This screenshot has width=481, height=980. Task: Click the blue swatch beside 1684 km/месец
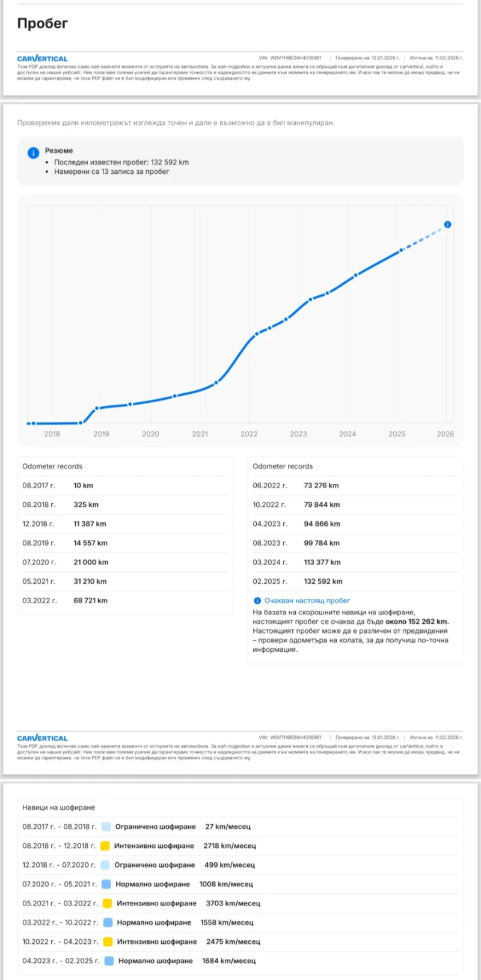[x=109, y=961]
